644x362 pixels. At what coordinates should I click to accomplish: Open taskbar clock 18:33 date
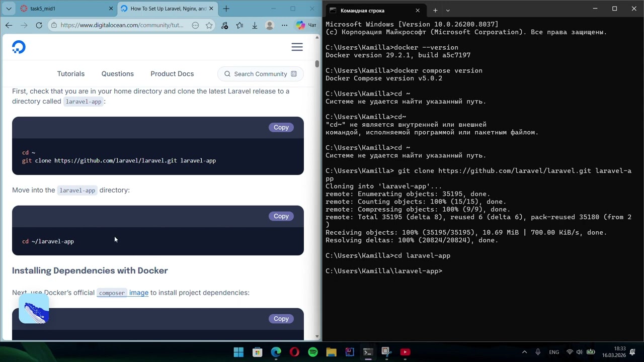614,352
